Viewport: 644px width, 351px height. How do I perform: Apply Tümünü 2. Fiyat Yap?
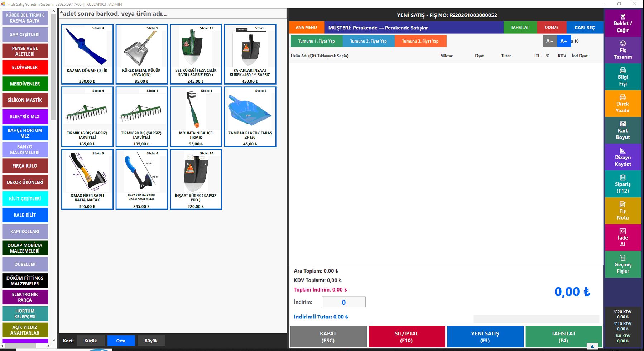[369, 41]
